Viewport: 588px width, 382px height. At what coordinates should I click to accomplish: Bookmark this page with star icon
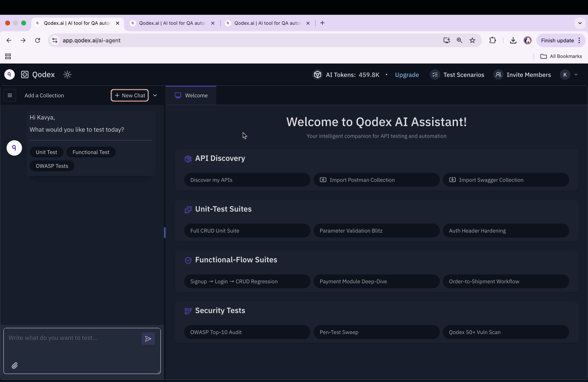(x=472, y=41)
